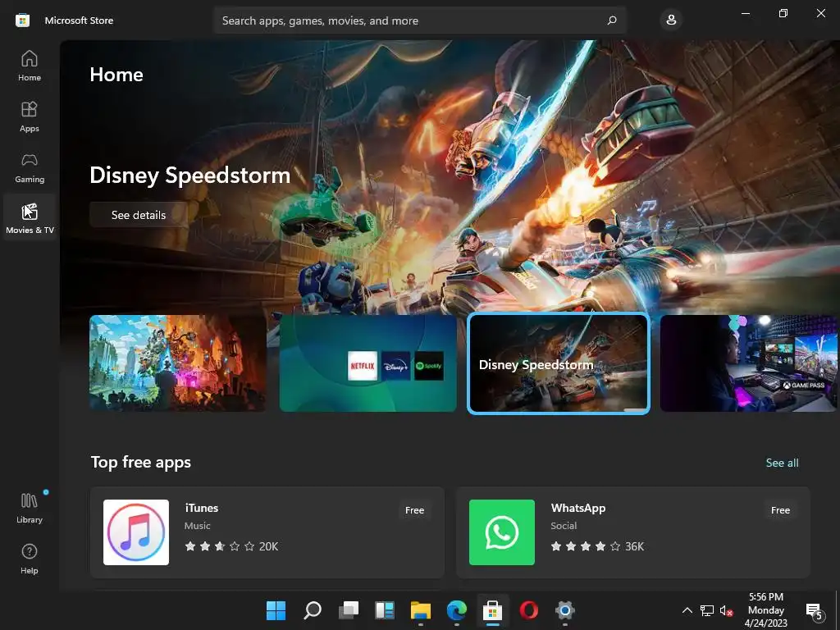Launch Microsoft Edge from taskbar

point(456,610)
